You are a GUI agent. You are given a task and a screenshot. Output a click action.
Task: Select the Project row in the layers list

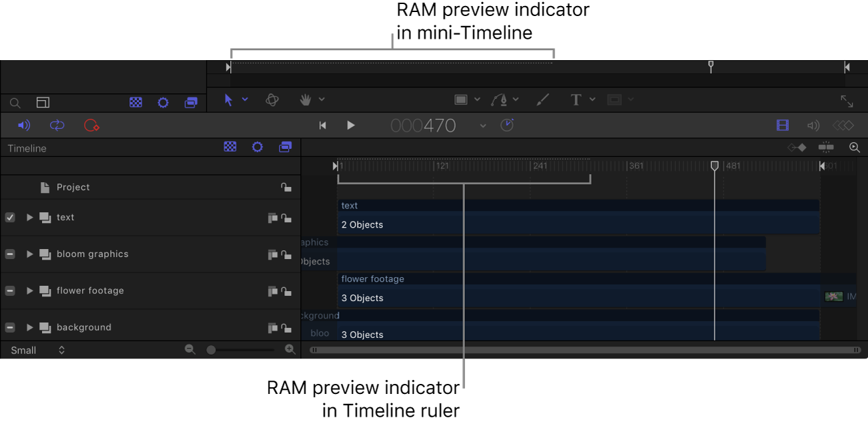(x=73, y=187)
